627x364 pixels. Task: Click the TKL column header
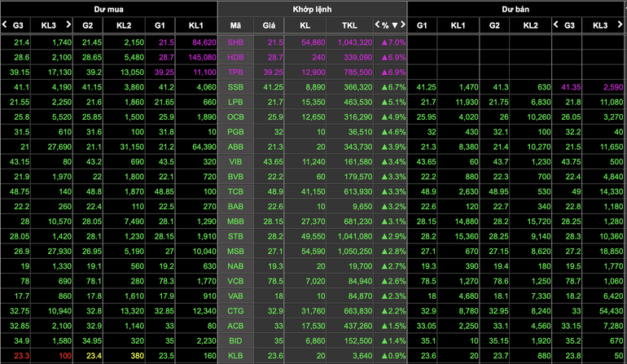pyautogui.click(x=349, y=25)
